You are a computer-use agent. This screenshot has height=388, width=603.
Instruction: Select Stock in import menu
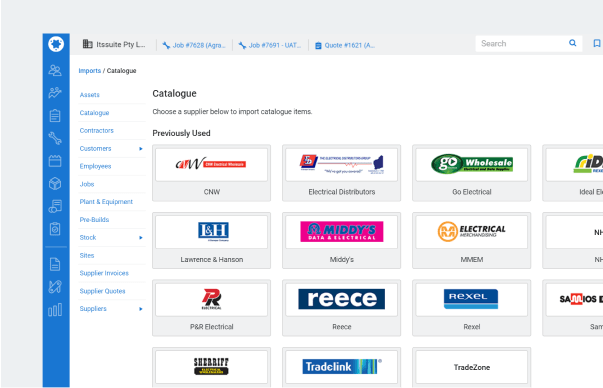88,238
